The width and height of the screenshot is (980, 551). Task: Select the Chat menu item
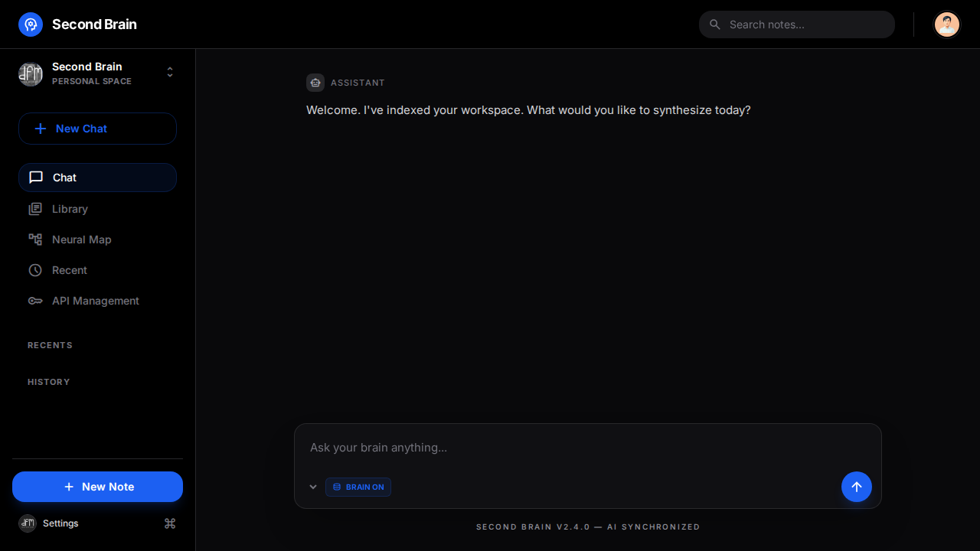point(97,178)
